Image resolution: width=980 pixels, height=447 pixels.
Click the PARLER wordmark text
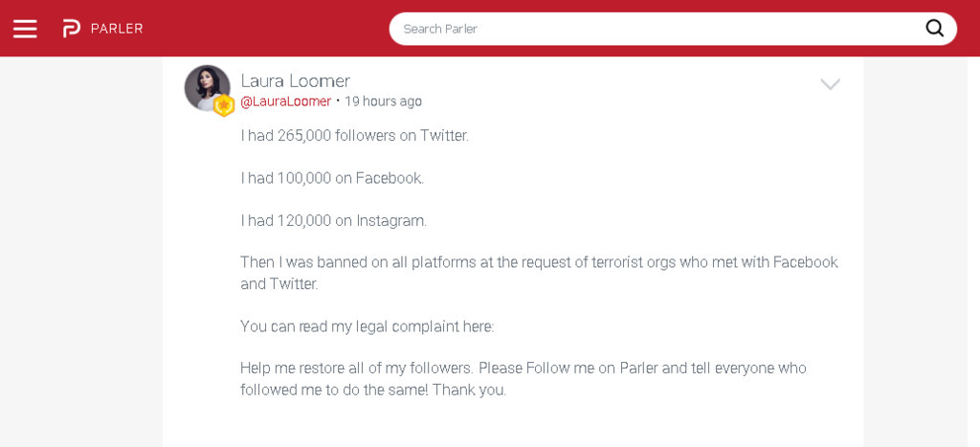117,29
